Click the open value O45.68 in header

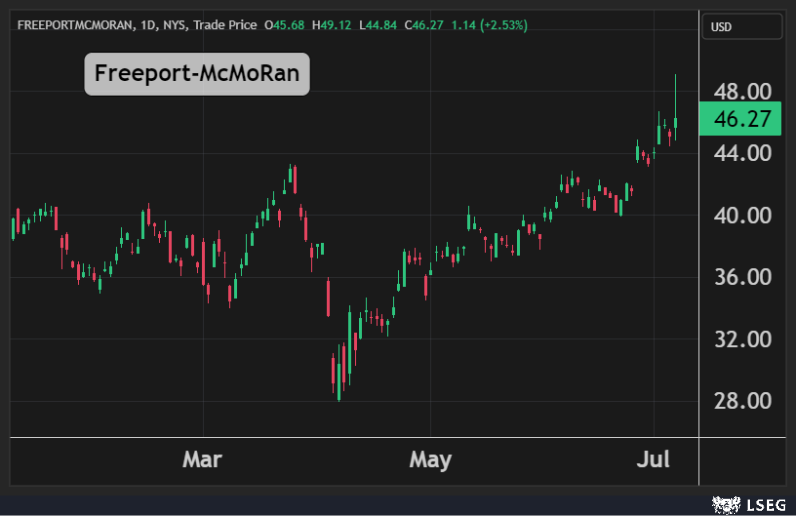tap(281, 22)
